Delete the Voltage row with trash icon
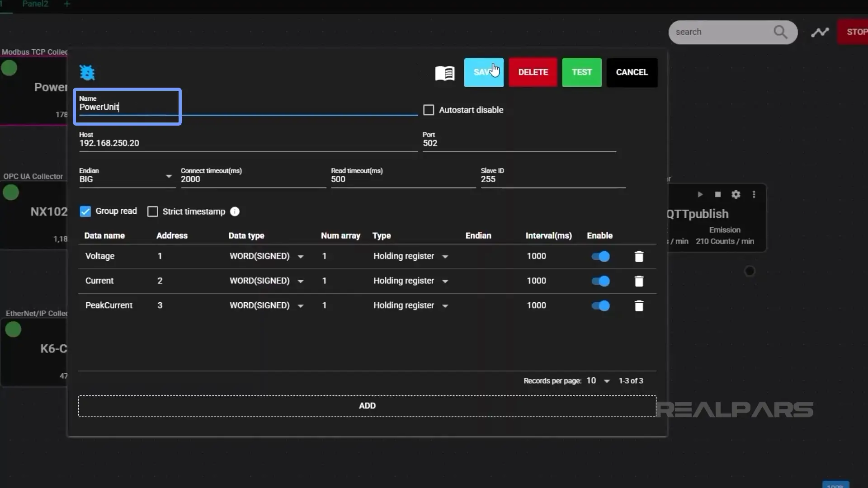 click(639, 256)
